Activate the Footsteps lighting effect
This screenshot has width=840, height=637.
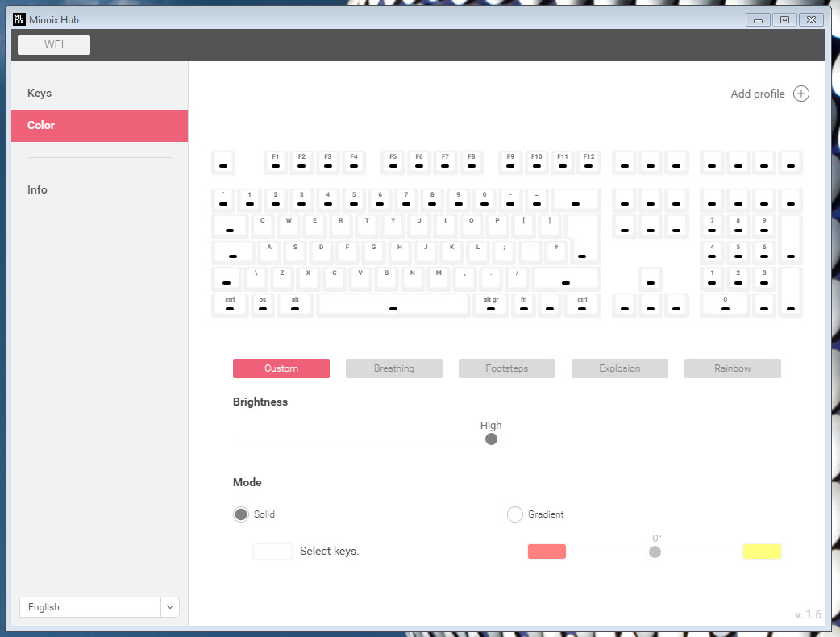[x=507, y=368]
